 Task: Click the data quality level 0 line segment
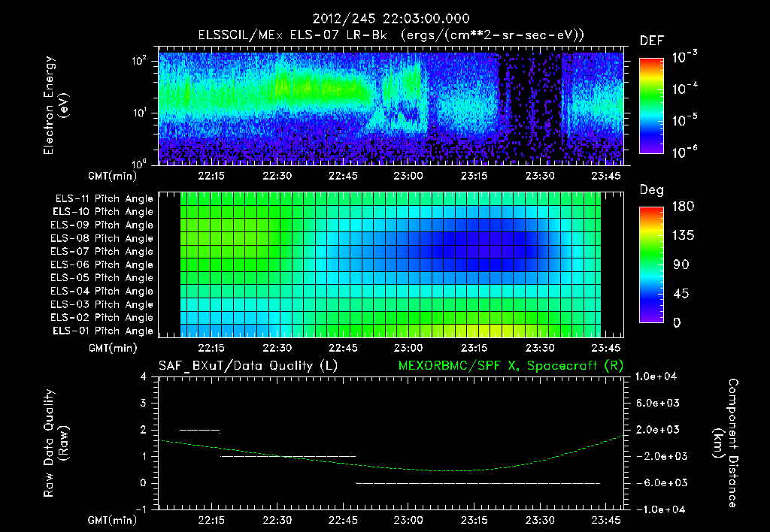coord(478,483)
